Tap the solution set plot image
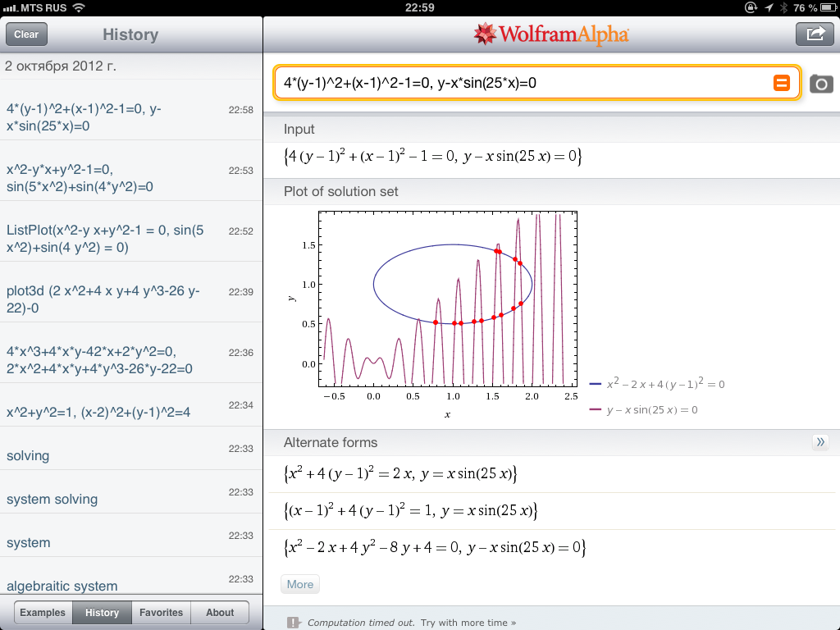This screenshot has height=630, width=840. pyautogui.click(x=450, y=304)
